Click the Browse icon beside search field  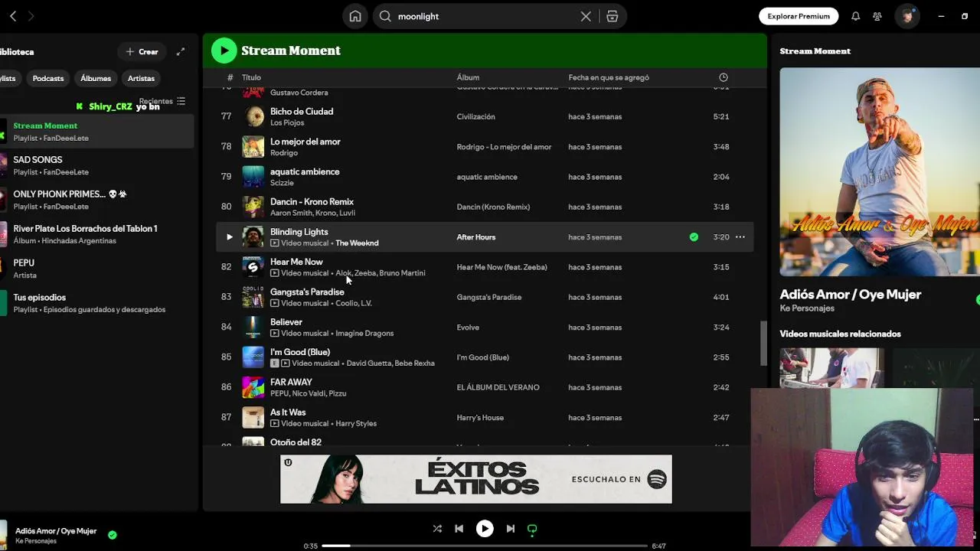pos(612,16)
